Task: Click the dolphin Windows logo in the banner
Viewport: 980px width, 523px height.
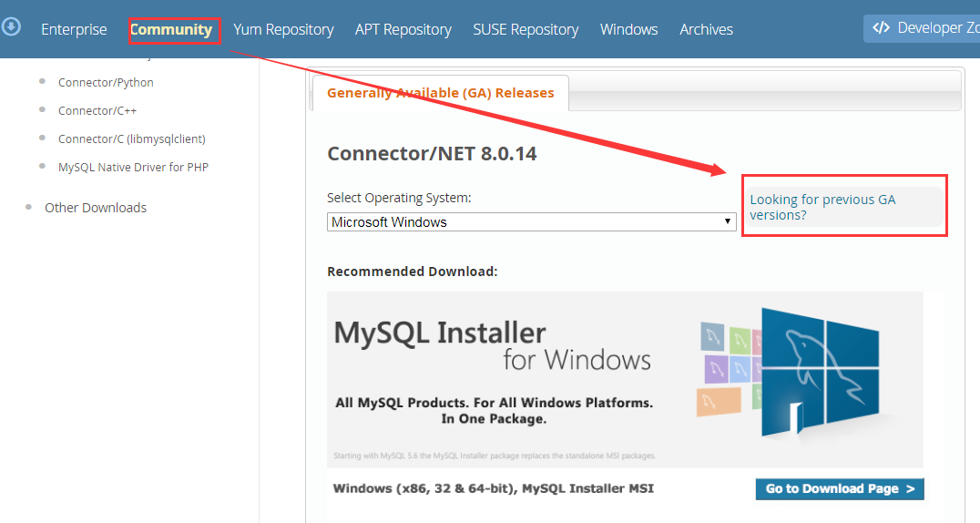Action: click(820, 373)
